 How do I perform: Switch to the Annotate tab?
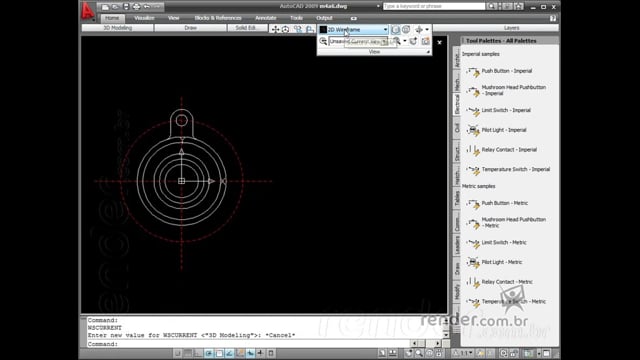click(266, 18)
